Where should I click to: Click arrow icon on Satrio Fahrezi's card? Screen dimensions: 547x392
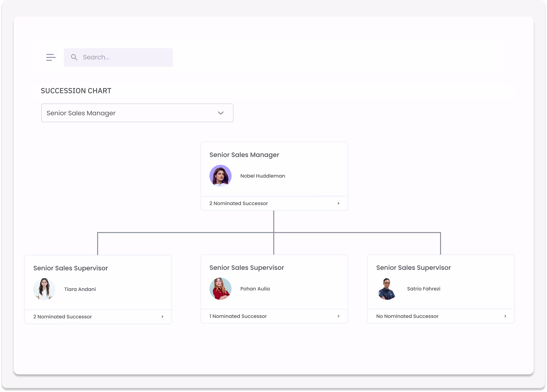click(x=505, y=316)
